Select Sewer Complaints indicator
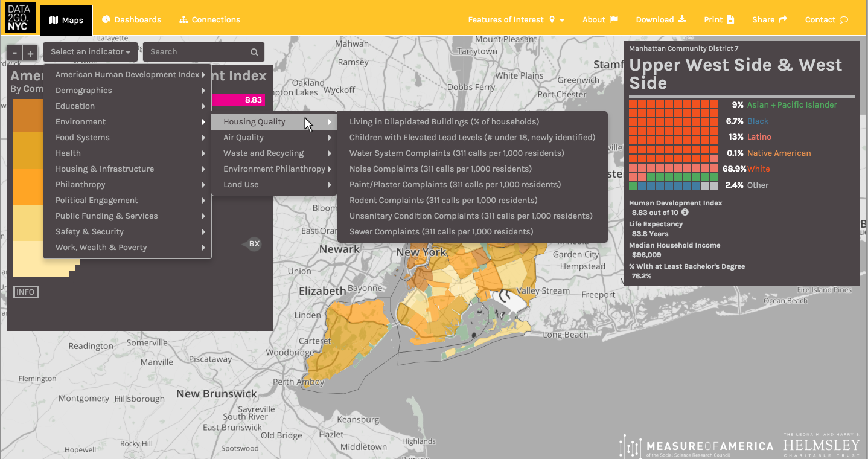 point(472,232)
